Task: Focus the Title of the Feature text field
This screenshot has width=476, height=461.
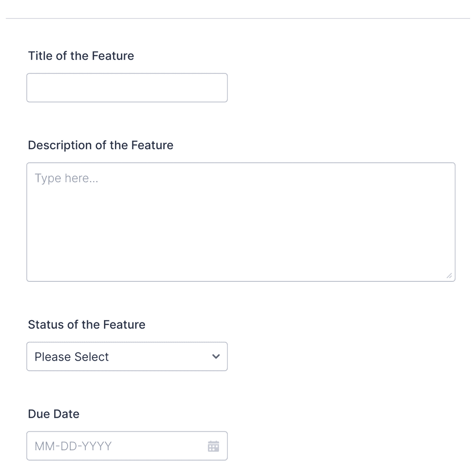Action: (127, 88)
